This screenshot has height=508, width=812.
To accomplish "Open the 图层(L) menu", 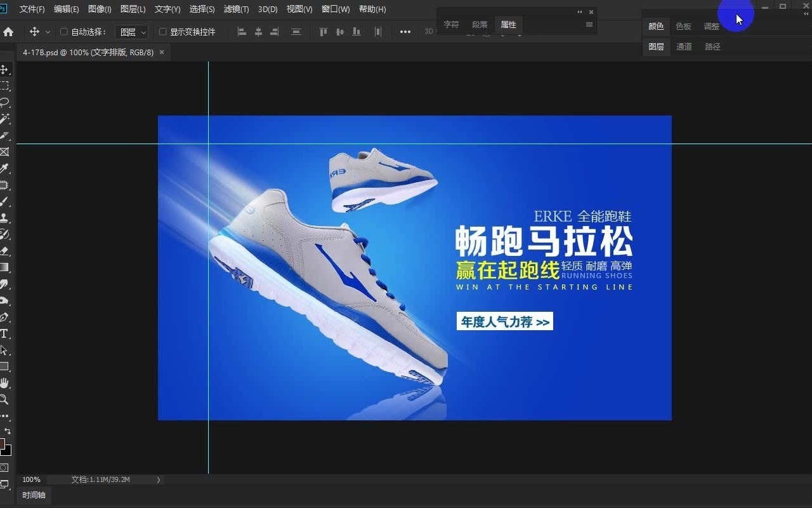I will pyautogui.click(x=133, y=10).
